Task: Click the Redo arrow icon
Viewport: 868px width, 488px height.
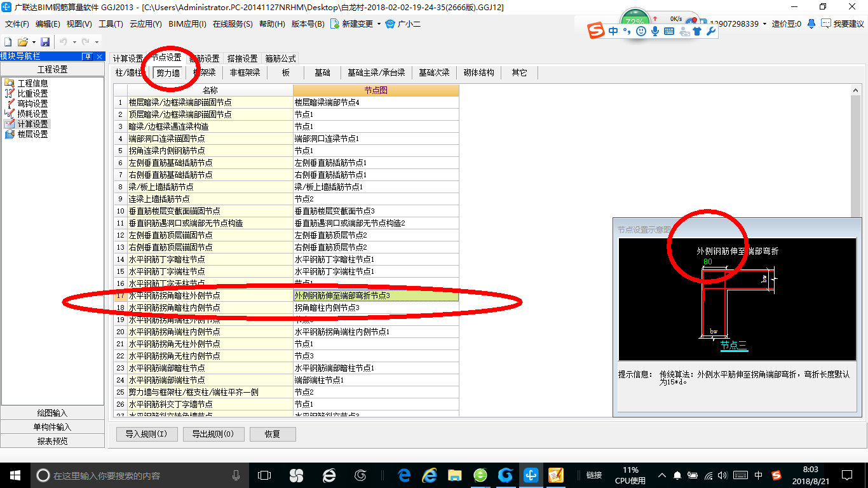Action: (85, 42)
